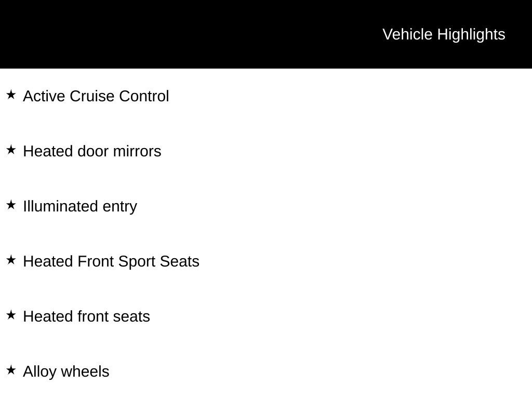Click the Heated door mirrors text
Viewport: 532px width, 399px height.
point(92,152)
